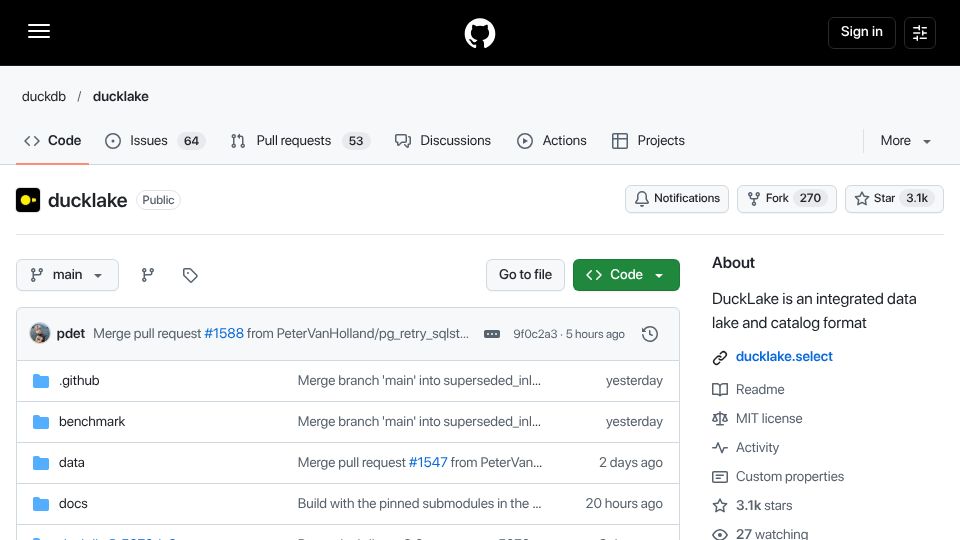Expand the commit message ellipsis button
This screenshot has height=540, width=960.
[x=492, y=334]
